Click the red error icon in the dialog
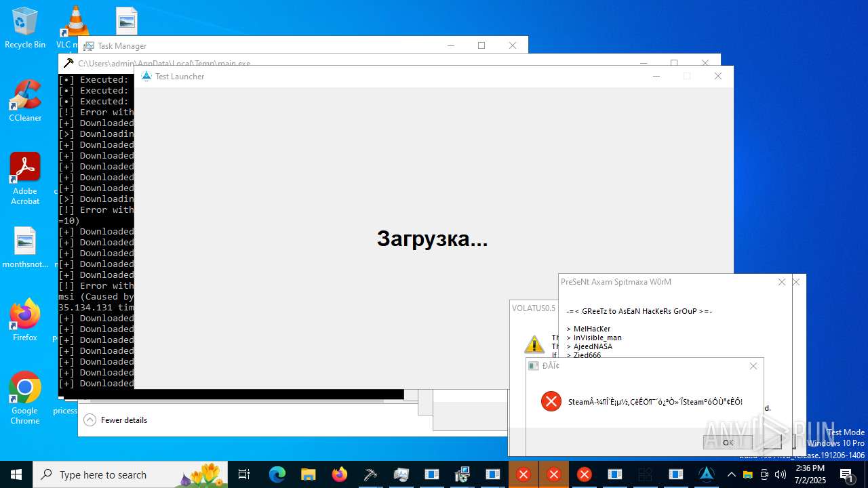 click(x=551, y=401)
